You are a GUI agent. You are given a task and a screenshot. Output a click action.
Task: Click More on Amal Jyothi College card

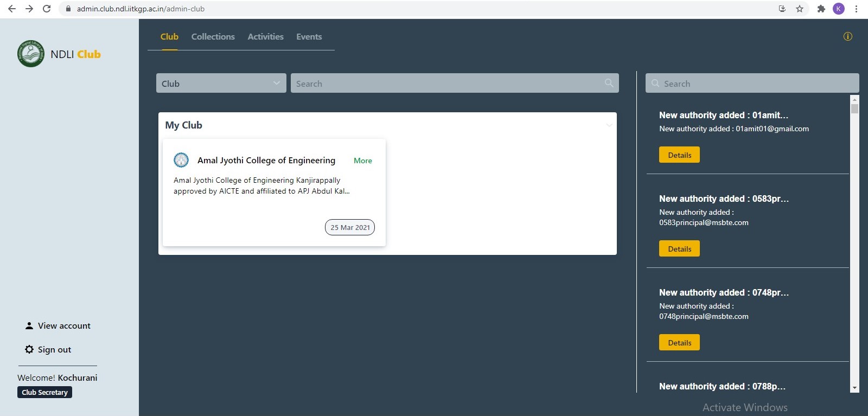click(362, 161)
